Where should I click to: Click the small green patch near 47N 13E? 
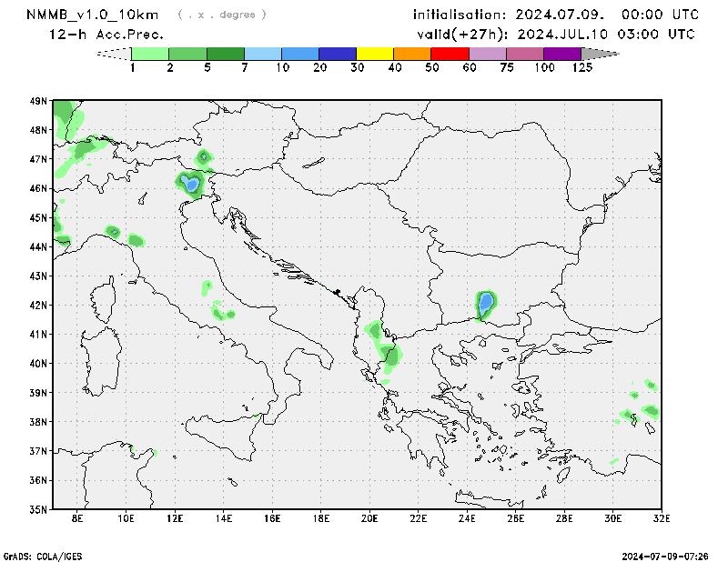205,156
